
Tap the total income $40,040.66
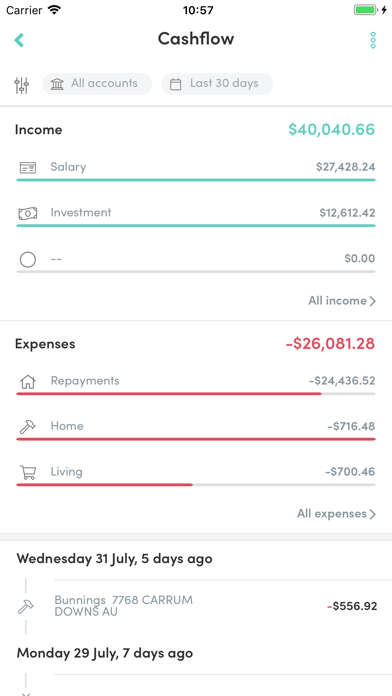pos(332,130)
